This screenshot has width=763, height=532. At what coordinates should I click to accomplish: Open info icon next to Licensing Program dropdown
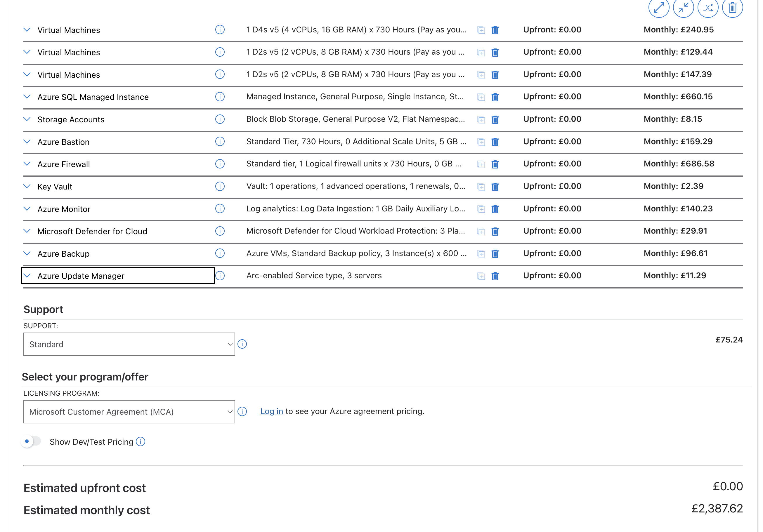point(242,411)
